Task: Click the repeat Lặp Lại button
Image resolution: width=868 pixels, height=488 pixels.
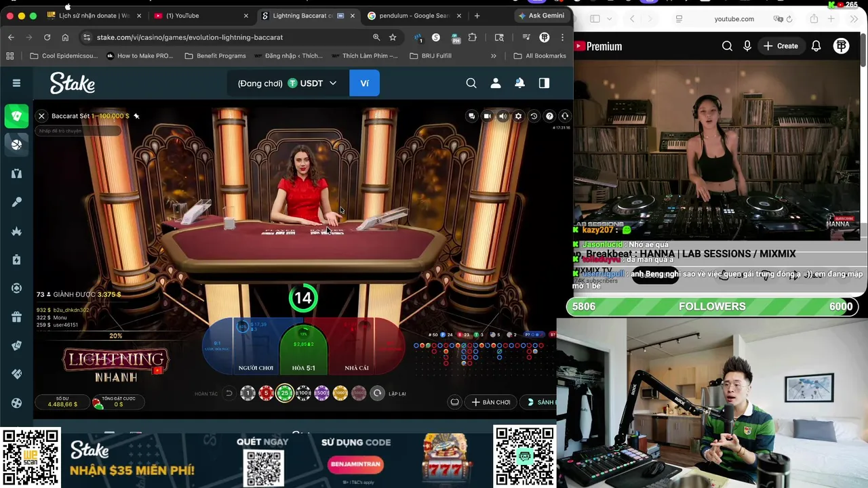Action: coord(378,393)
